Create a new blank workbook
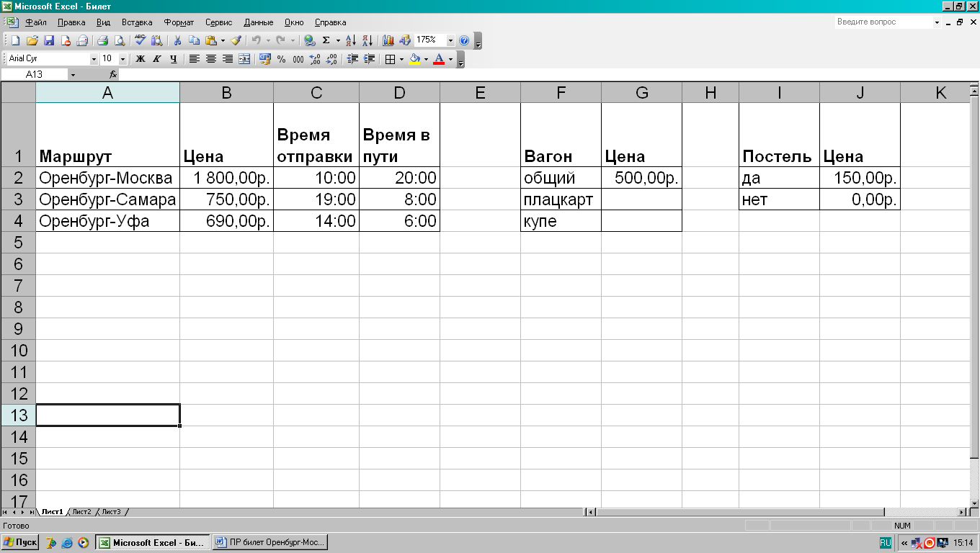The height and width of the screenshot is (553, 980). 15,40
